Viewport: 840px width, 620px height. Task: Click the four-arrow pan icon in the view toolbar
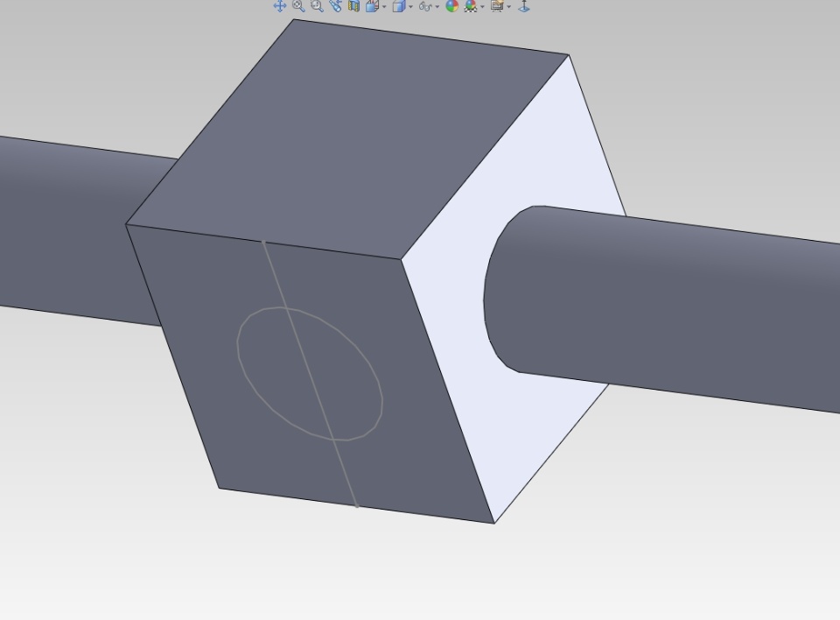point(280,6)
